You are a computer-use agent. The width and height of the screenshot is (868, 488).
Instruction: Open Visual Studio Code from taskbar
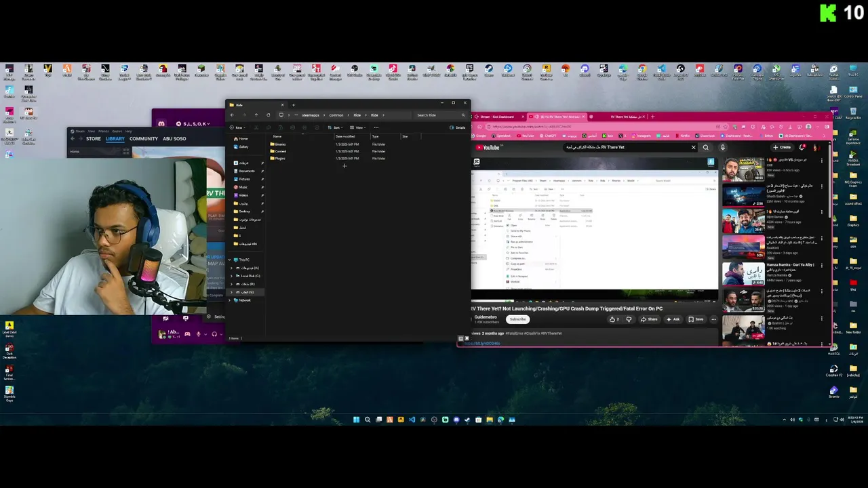[x=412, y=420]
